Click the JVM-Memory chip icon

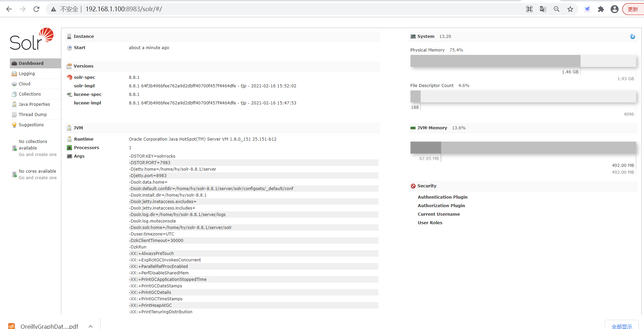[413, 128]
